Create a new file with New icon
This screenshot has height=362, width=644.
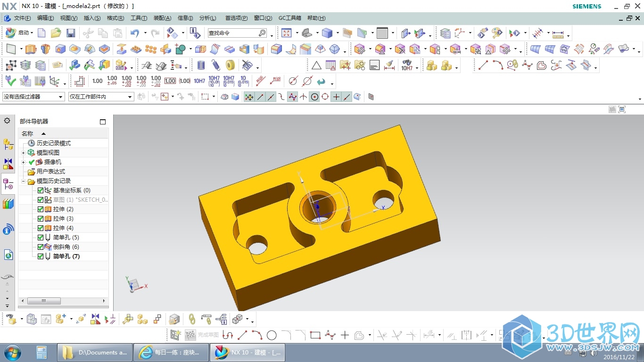(x=42, y=33)
